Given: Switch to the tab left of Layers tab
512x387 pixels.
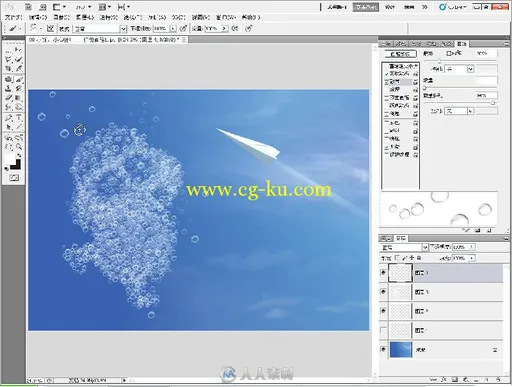Looking at the screenshot, I should click(386, 238).
